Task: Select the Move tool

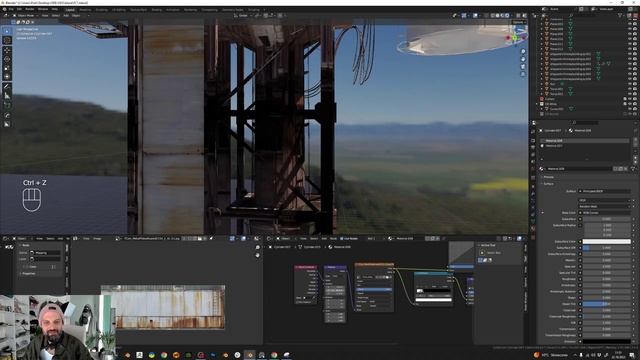Action: point(7,50)
